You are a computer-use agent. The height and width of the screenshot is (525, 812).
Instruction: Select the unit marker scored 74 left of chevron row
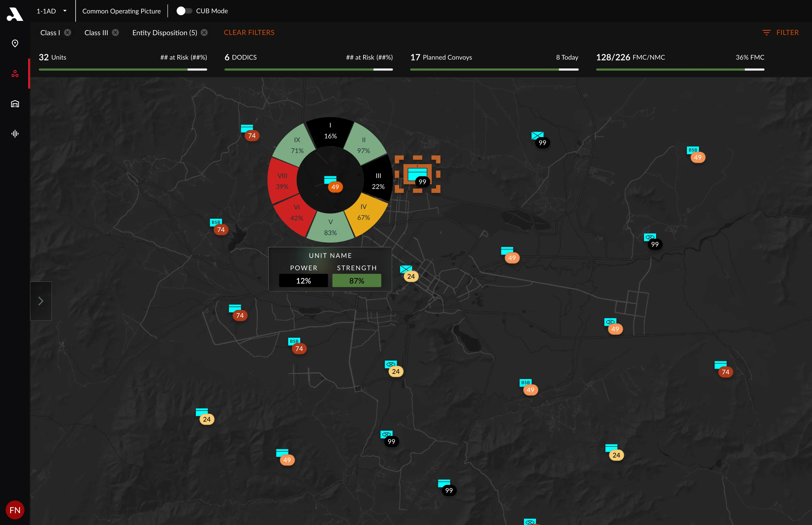238,313
